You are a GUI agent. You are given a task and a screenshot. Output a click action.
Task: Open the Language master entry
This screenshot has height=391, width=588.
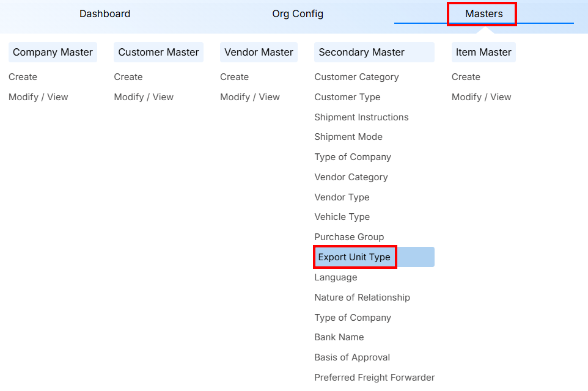(x=336, y=277)
